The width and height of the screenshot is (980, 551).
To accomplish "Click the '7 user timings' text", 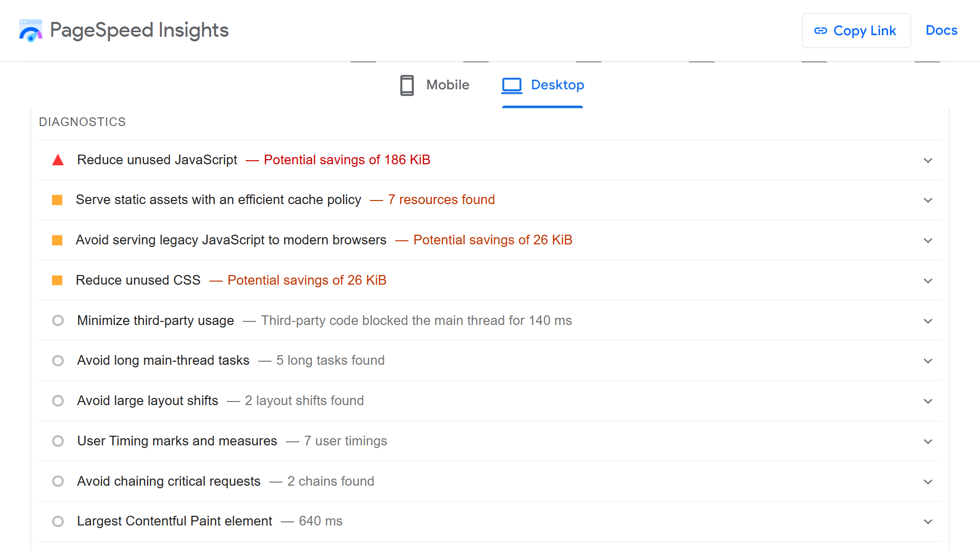I will coord(346,441).
